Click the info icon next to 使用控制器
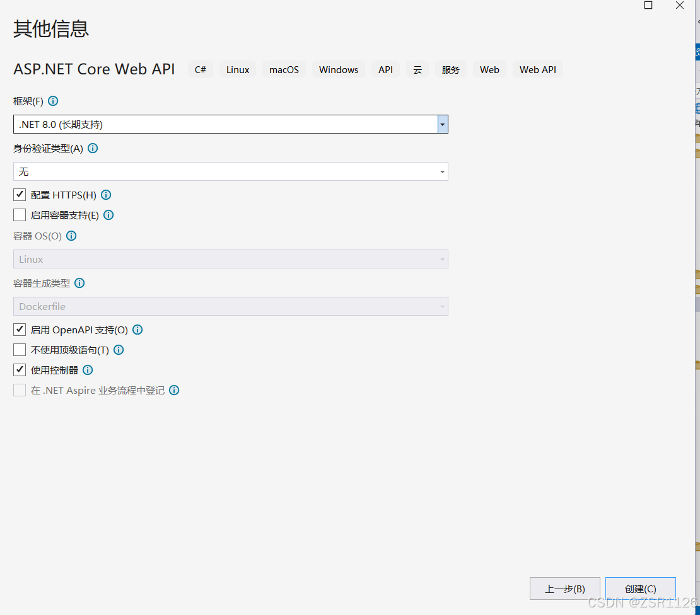Image resolution: width=700 pixels, height=615 pixels. pos(88,370)
